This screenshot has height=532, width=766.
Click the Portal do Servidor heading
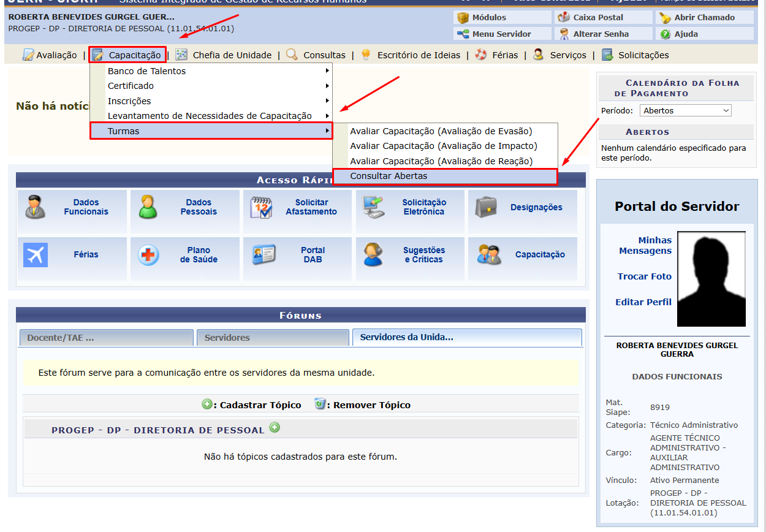pos(677,207)
